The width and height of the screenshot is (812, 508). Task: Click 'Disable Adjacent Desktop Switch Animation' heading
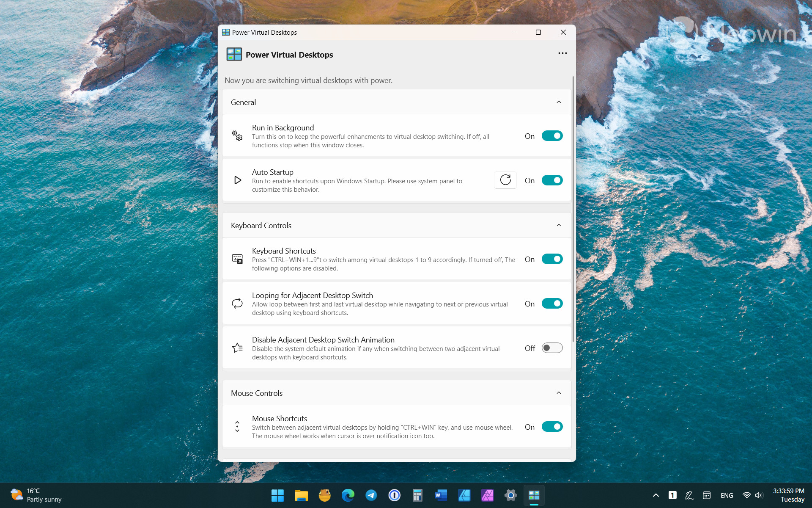coord(323,340)
